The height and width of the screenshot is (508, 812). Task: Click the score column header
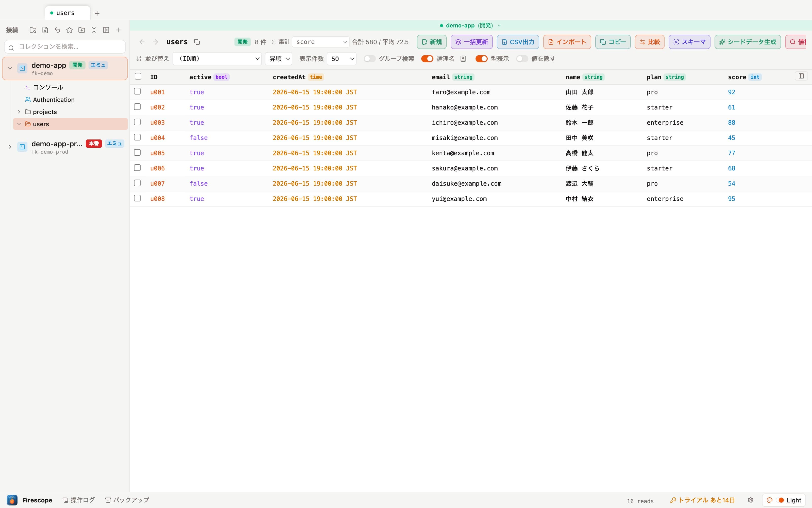pyautogui.click(x=737, y=77)
